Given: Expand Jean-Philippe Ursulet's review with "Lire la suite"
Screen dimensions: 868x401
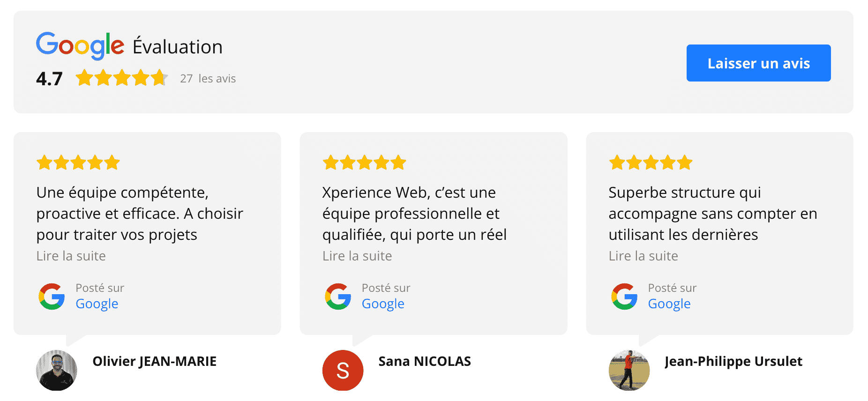Looking at the screenshot, I should 643,256.
